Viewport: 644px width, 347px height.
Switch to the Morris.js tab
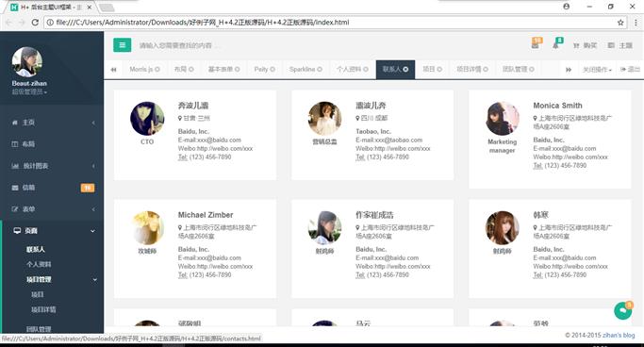(x=140, y=70)
